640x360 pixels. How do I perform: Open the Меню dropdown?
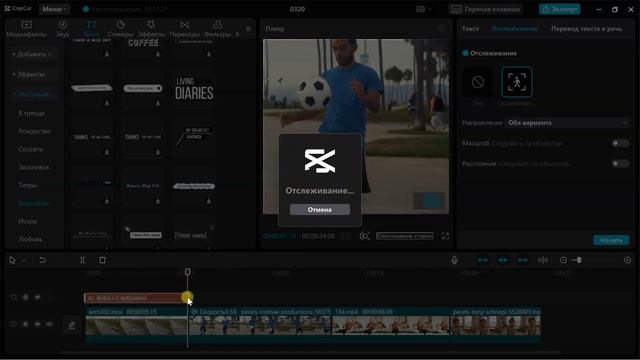pyautogui.click(x=54, y=9)
